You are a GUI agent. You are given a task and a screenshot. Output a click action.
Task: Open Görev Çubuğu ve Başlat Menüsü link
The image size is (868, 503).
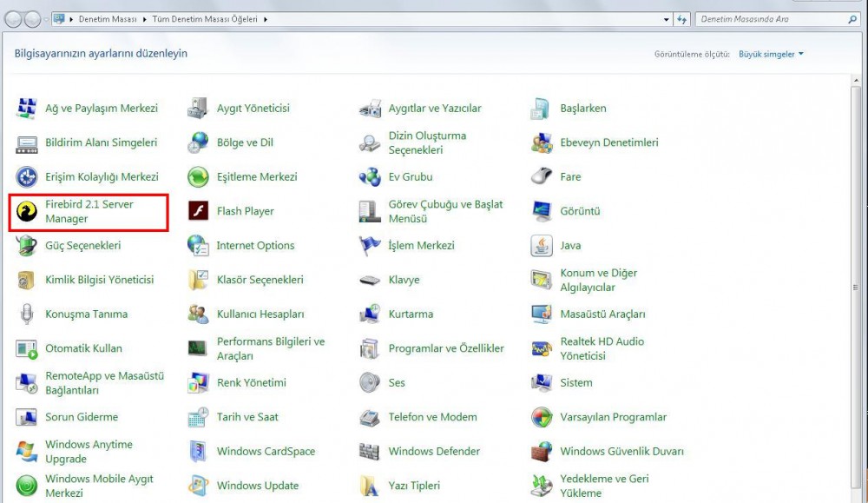tap(445, 211)
